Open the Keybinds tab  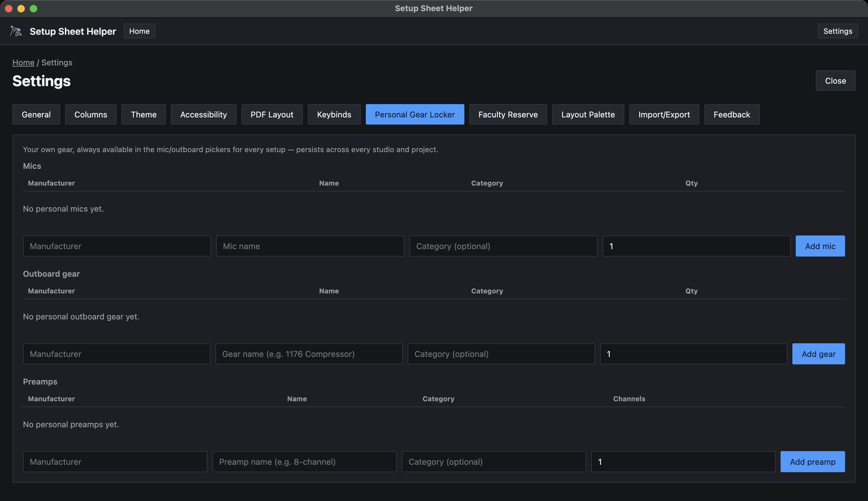pyautogui.click(x=334, y=114)
